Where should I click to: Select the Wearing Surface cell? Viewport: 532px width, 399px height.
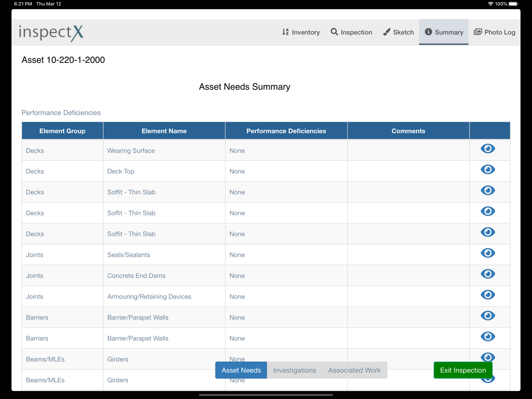(x=164, y=150)
